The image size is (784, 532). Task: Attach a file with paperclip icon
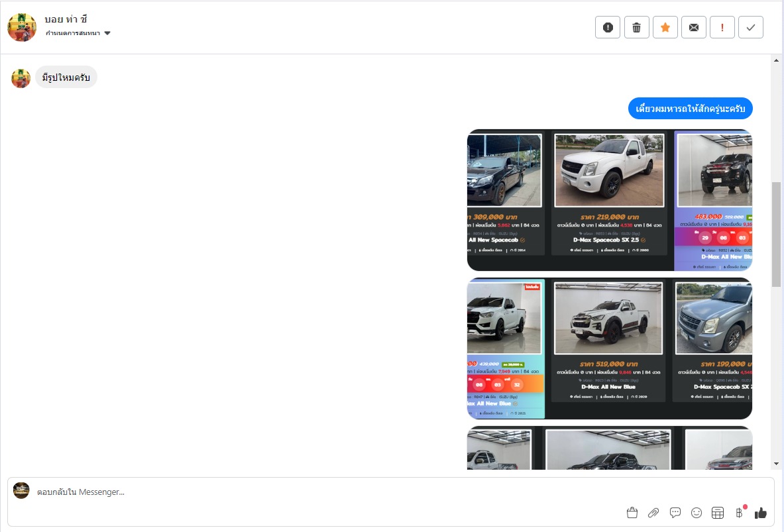653,513
